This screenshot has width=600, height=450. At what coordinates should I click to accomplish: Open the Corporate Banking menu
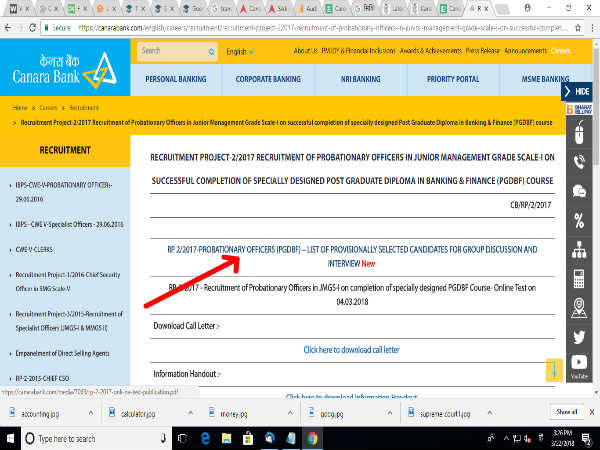[x=268, y=79]
